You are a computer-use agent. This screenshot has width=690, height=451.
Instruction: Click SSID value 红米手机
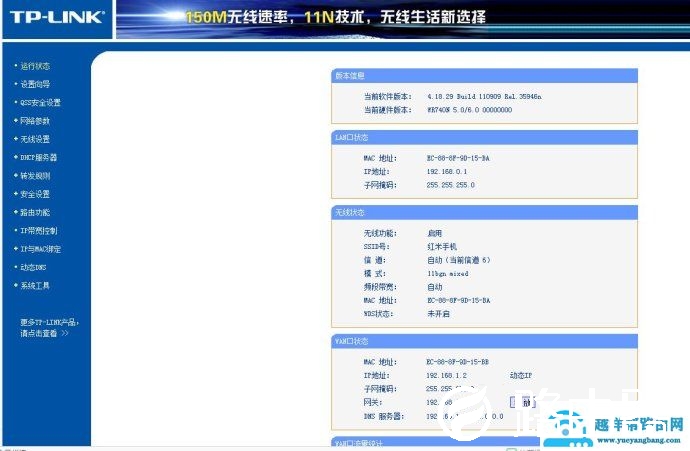tap(442, 247)
